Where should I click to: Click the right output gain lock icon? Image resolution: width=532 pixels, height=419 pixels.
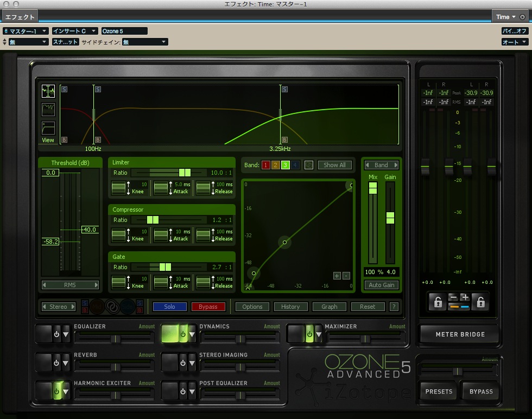480,302
